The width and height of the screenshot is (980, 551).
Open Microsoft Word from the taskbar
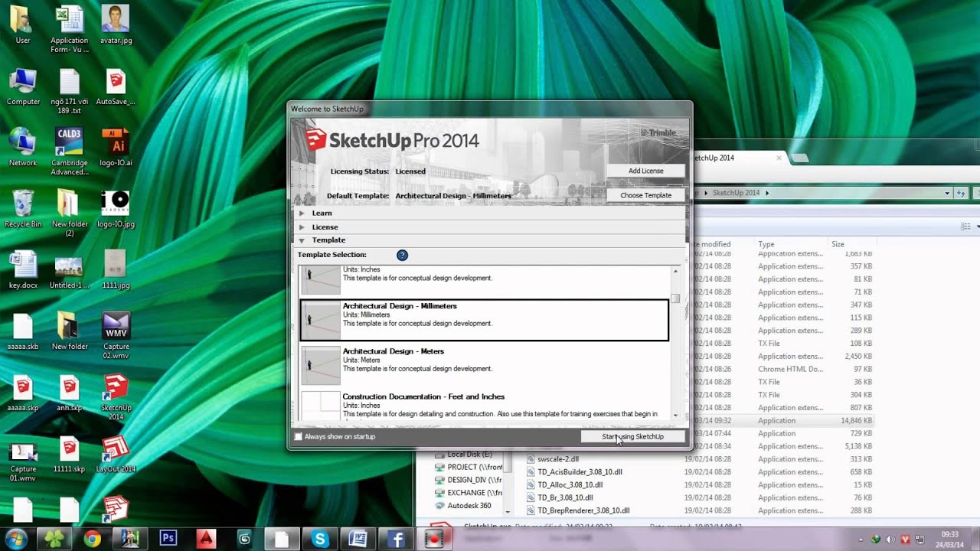tap(358, 539)
